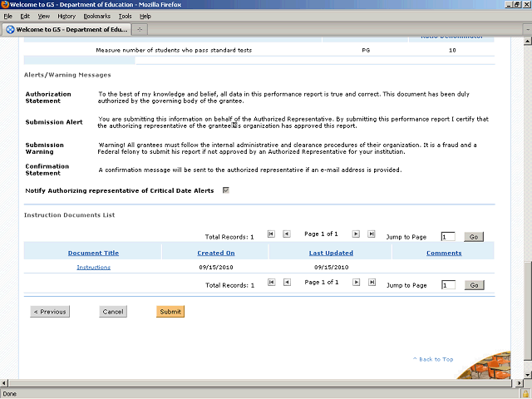Sort by Last Updated column
Viewport: 532px width, 399px height.
(331, 253)
